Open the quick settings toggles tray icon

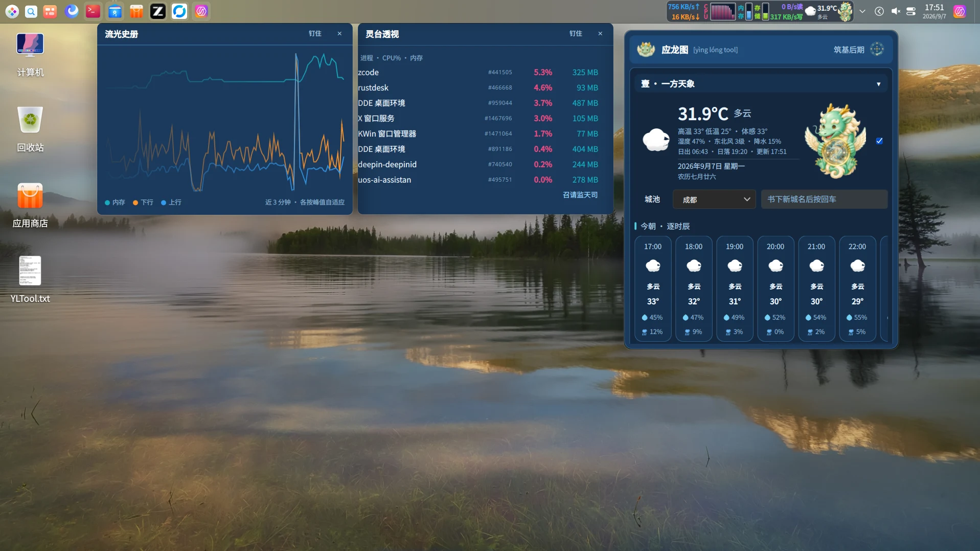(x=911, y=11)
